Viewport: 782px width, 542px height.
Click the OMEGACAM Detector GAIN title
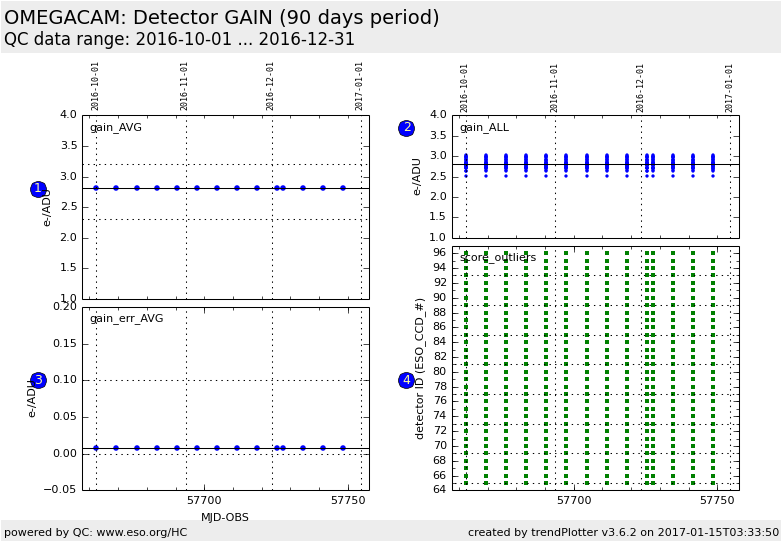222,18
